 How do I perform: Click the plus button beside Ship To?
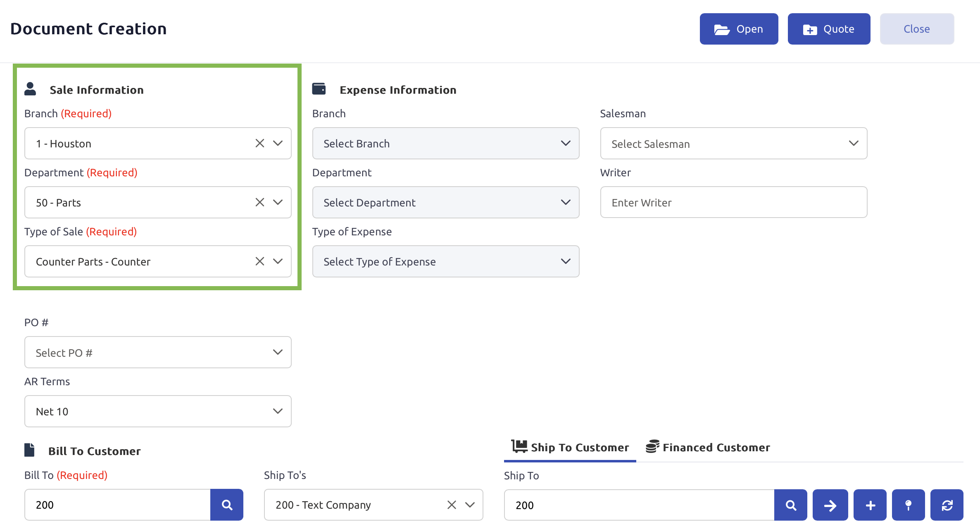[870, 505]
